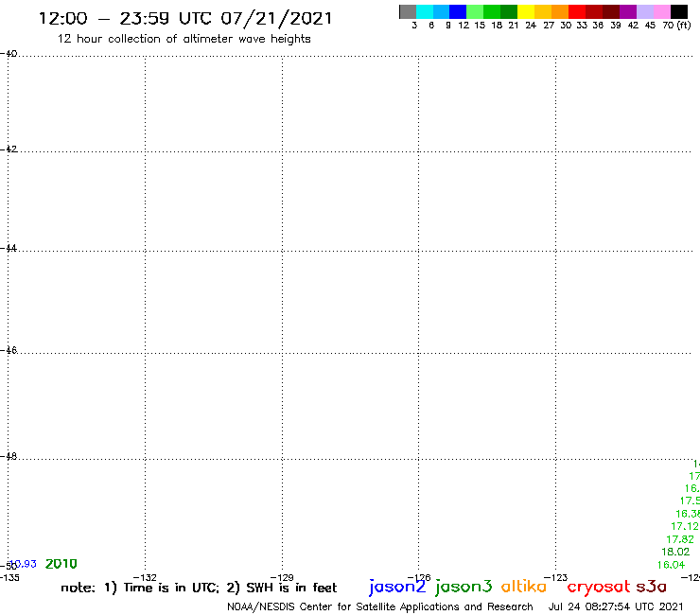Viewport: 700px width, 615px height.
Task: Click subtitle '12 hour collection of altimeter wave heights'
Action: click(184, 39)
